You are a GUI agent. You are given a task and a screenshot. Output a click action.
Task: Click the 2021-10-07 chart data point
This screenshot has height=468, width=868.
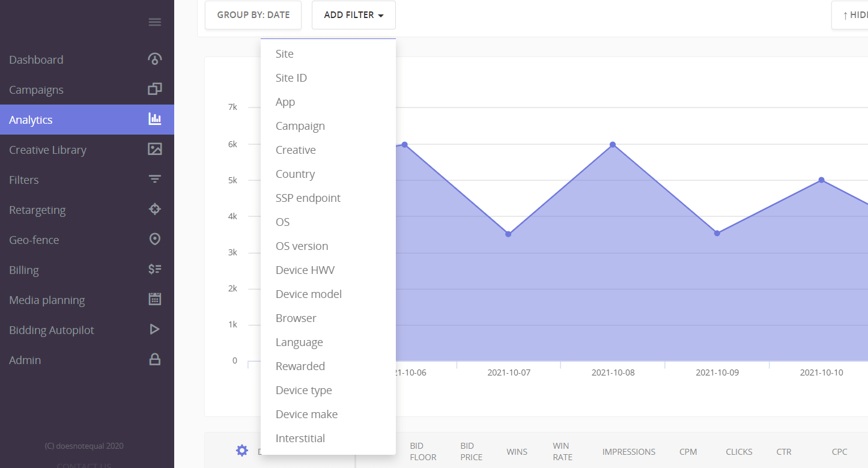(508, 234)
